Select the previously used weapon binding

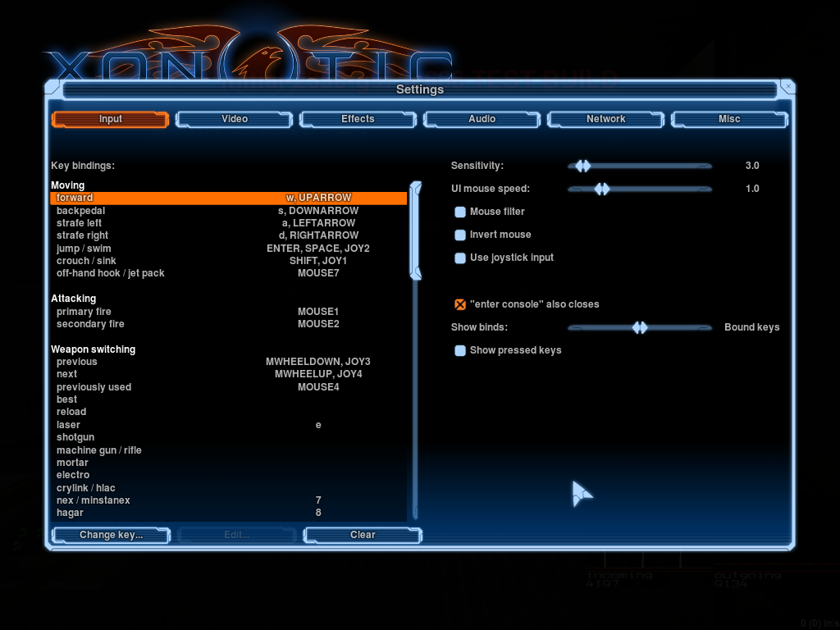(229, 387)
